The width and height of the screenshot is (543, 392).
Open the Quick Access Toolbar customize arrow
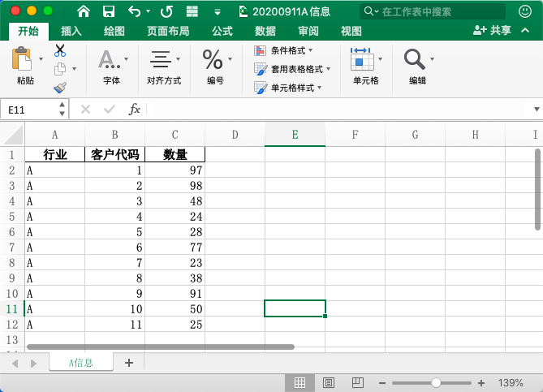pos(218,12)
